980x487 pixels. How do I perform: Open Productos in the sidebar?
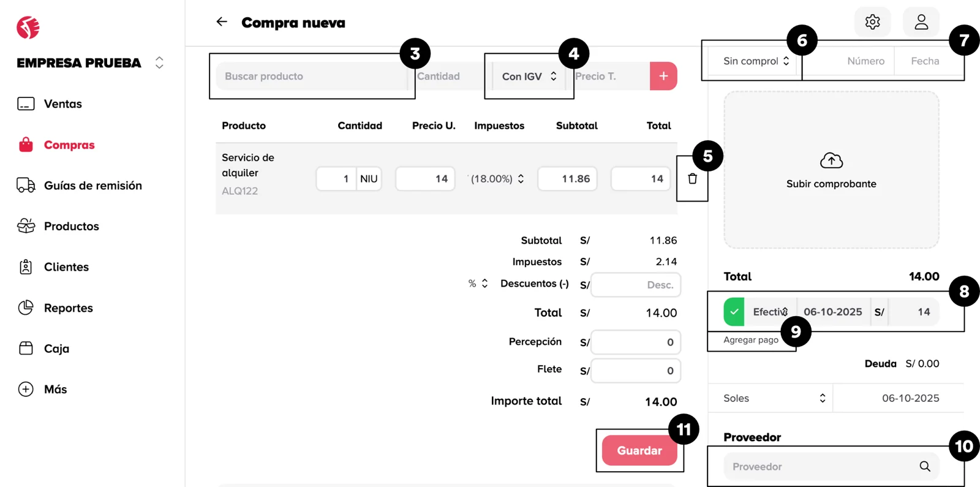pyautogui.click(x=71, y=226)
